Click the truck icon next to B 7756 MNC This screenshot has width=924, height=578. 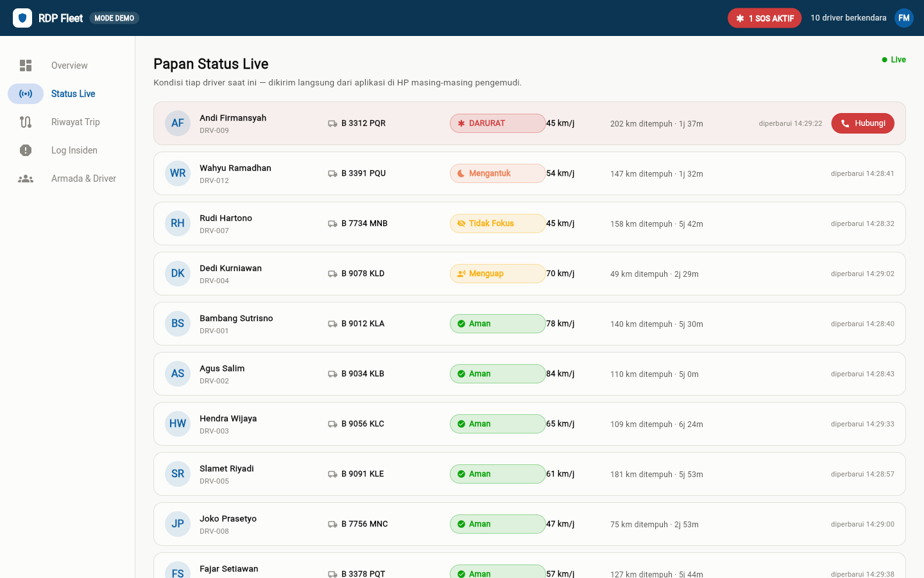332,524
